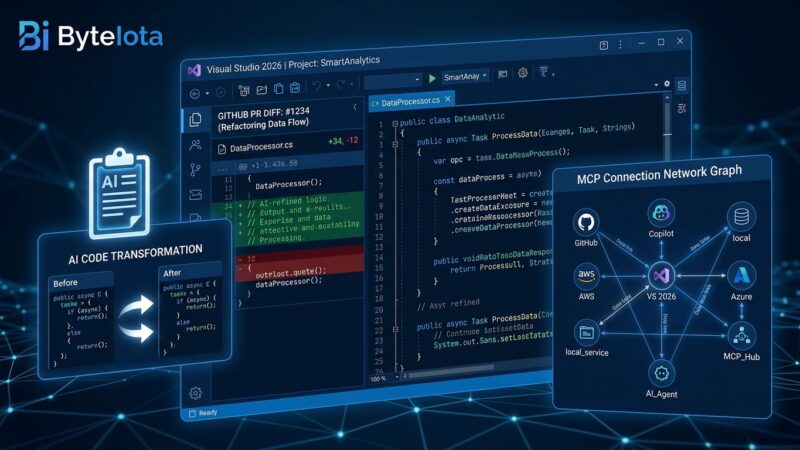Open the three-dot window options menu
This screenshot has width=800, height=450.
pos(620,45)
